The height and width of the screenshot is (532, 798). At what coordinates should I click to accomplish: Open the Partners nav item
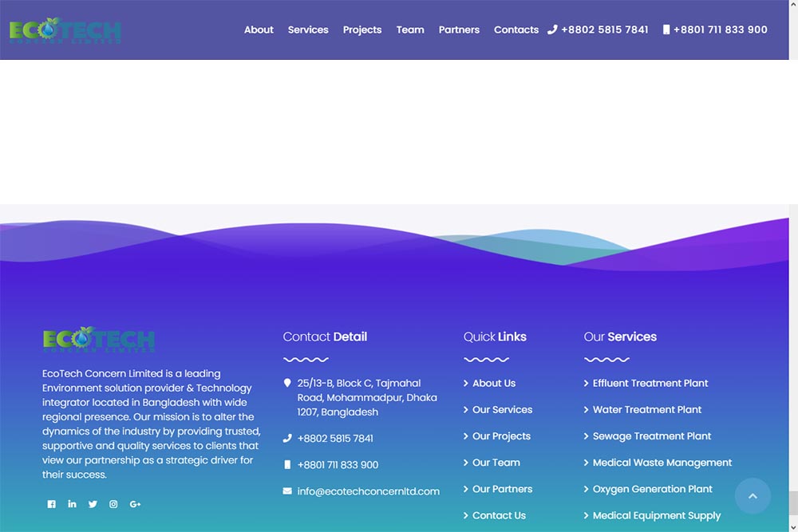click(x=459, y=30)
